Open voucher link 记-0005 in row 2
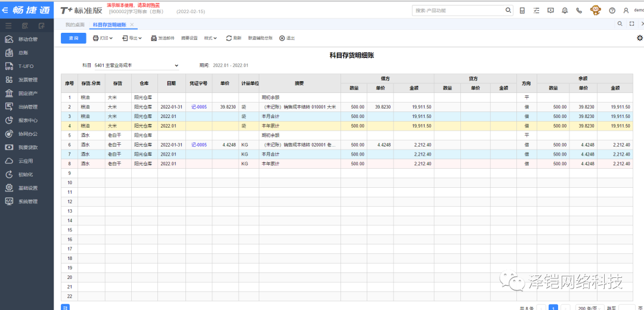 click(199, 107)
